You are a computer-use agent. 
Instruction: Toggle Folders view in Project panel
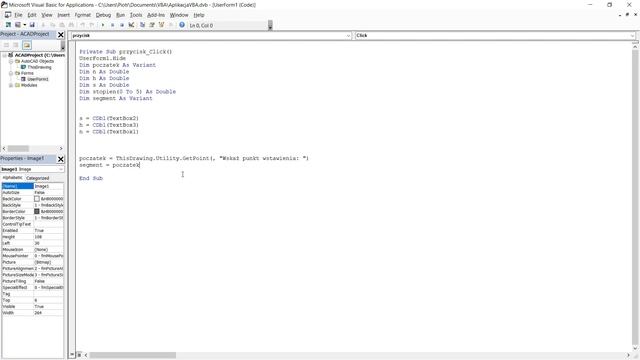[27, 45]
